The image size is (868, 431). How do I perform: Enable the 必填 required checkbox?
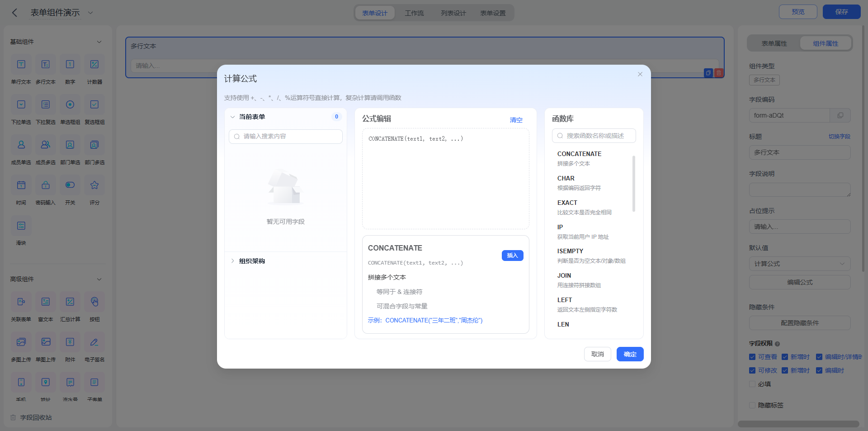coord(752,384)
